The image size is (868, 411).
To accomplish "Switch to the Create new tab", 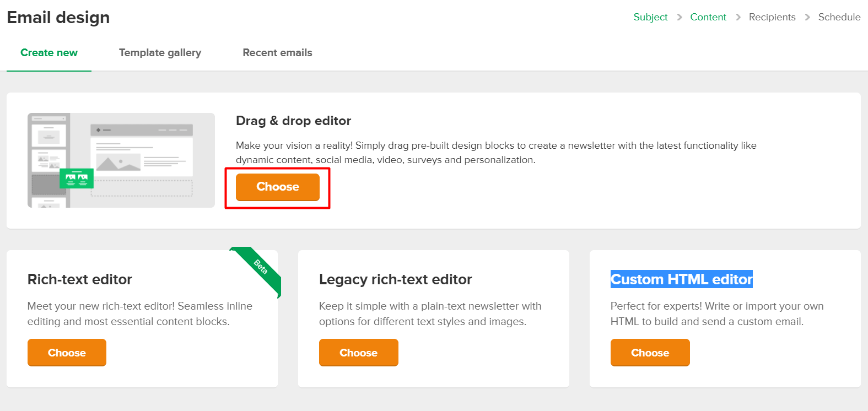I will point(49,53).
